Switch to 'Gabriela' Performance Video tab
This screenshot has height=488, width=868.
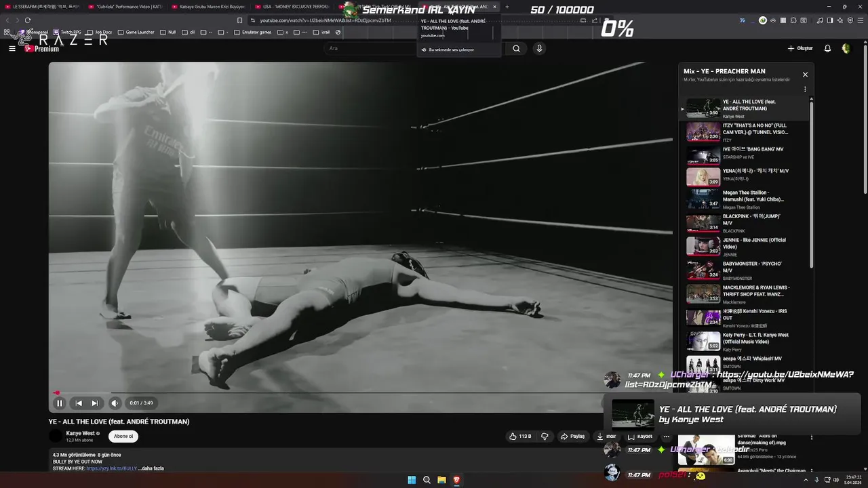(x=125, y=7)
